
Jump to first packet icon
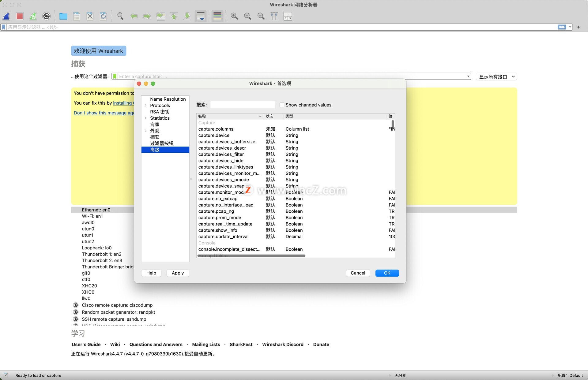[x=174, y=16]
